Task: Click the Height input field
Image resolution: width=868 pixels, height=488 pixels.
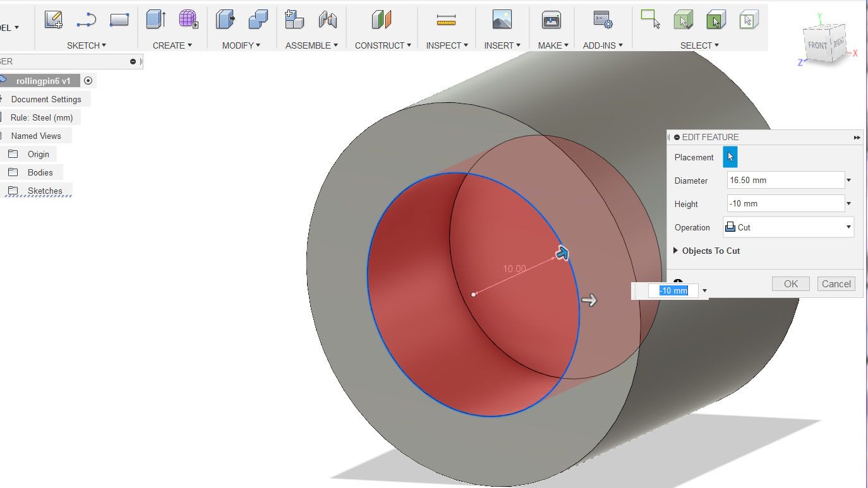Action: (x=785, y=204)
